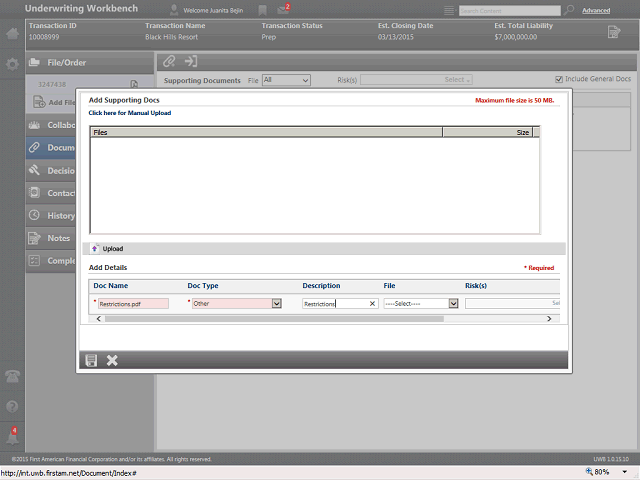The width and height of the screenshot is (640, 480).
Task: Open the File ----Select---- dropdown
Action: 421,303
